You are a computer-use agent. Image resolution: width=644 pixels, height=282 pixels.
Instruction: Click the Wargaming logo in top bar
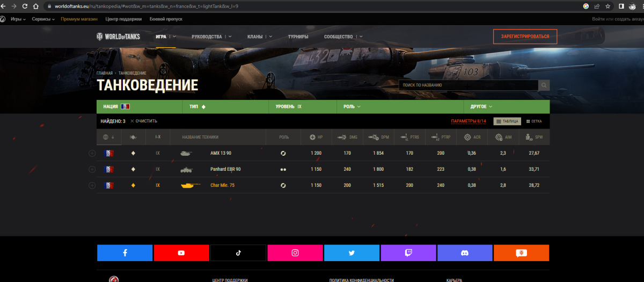pos(3,19)
